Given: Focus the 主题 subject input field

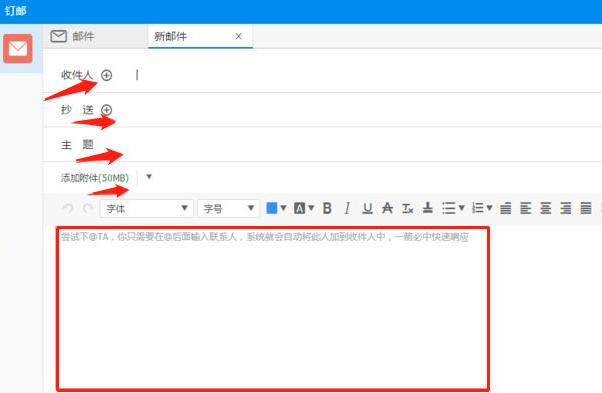Looking at the screenshot, I should 350,145.
